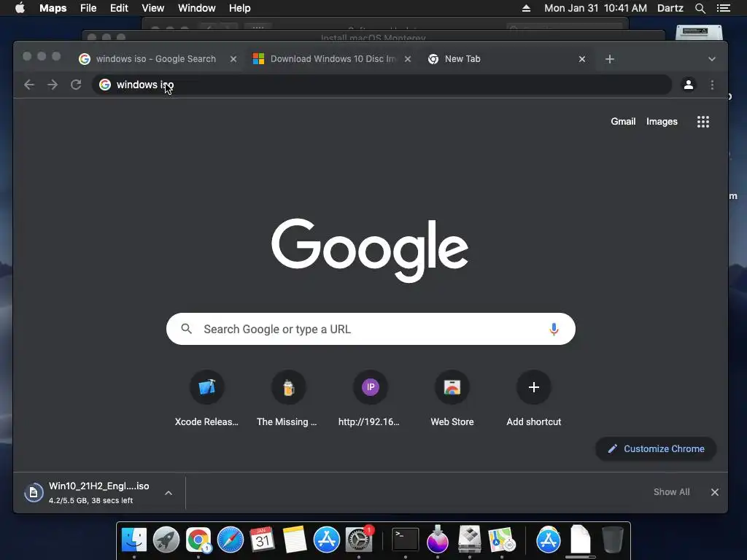This screenshot has height=560, width=747.
Task: Open the Google apps grid
Action: coord(703,122)
